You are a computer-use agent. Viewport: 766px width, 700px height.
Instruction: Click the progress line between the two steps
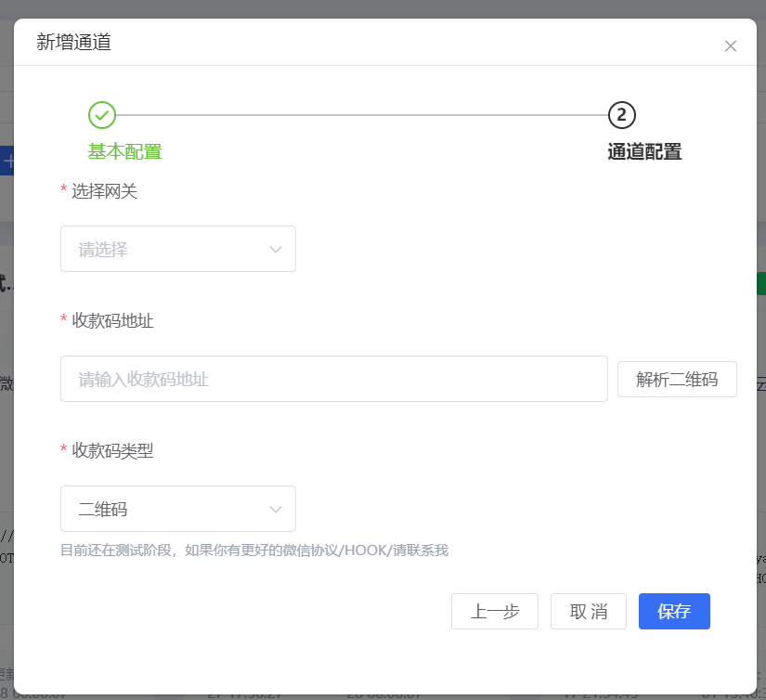tap(362, 115)
